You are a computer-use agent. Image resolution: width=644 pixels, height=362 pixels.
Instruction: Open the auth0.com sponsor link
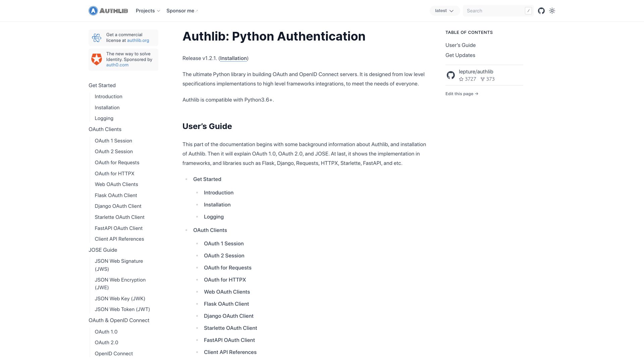[117, 65]
